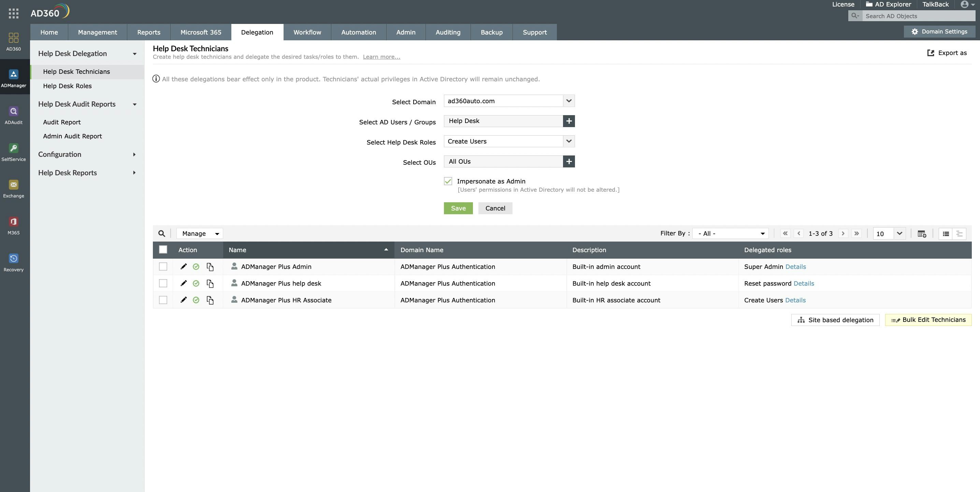This screenshot has height=492, width=980.
Task: Click Save button
Action: [x=458, y=208]
